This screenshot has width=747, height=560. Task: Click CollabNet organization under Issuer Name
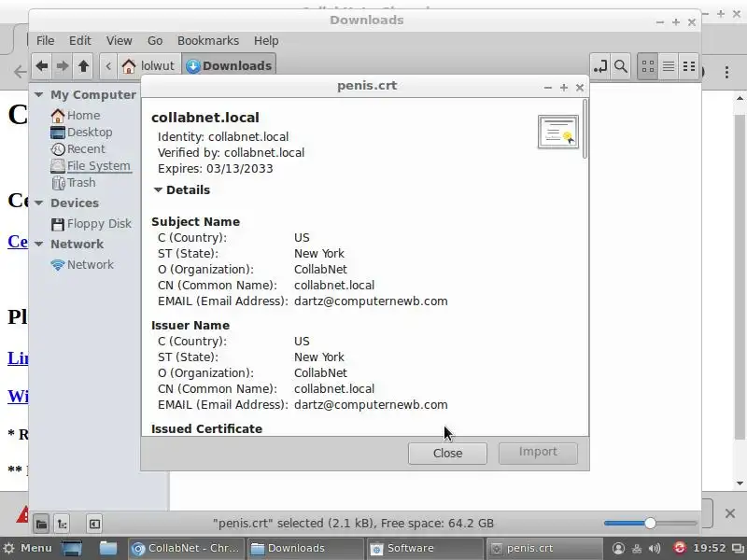pyautogui.click(x=320, y=372)
